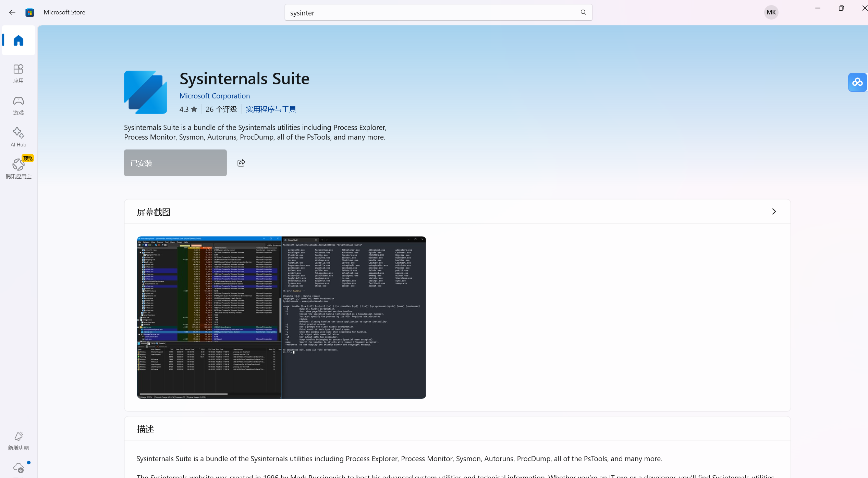Go back with the back arrow
The width and height of the screenshot is (868, 478).
click(x=12, y=12)
